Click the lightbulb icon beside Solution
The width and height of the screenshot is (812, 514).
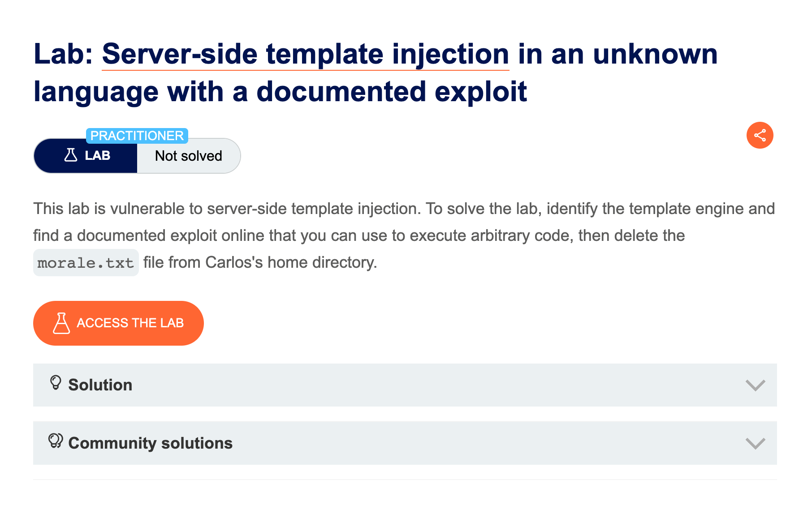[56, 383]
